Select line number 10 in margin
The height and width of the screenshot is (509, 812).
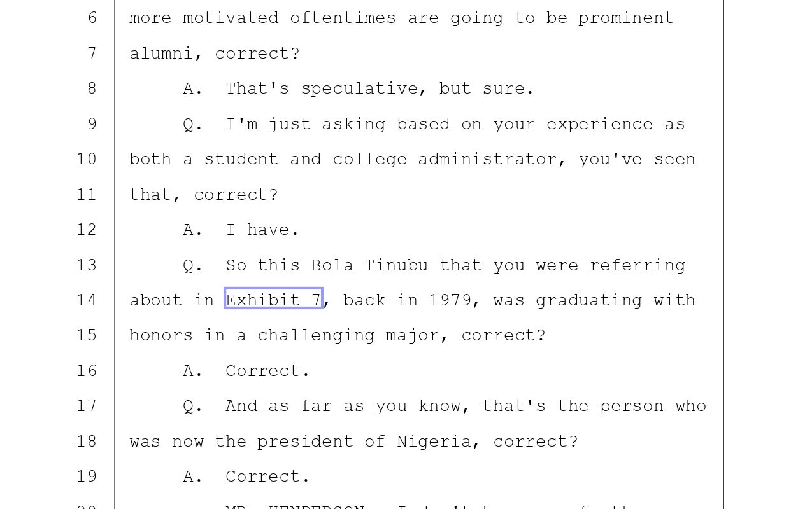pyautogui.click(x=87, y=159)
